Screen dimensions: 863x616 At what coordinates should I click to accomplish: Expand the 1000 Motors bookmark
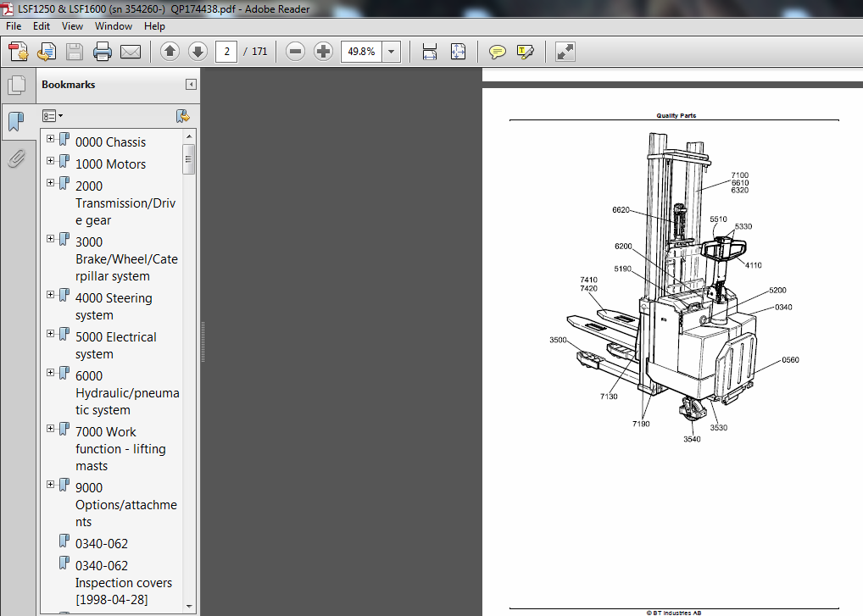click(x=51, y=161)
